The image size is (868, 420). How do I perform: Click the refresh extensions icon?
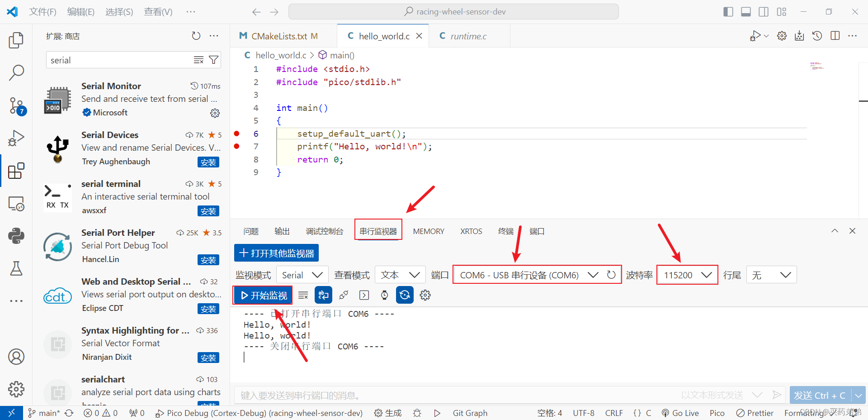(x=196, y=36)
